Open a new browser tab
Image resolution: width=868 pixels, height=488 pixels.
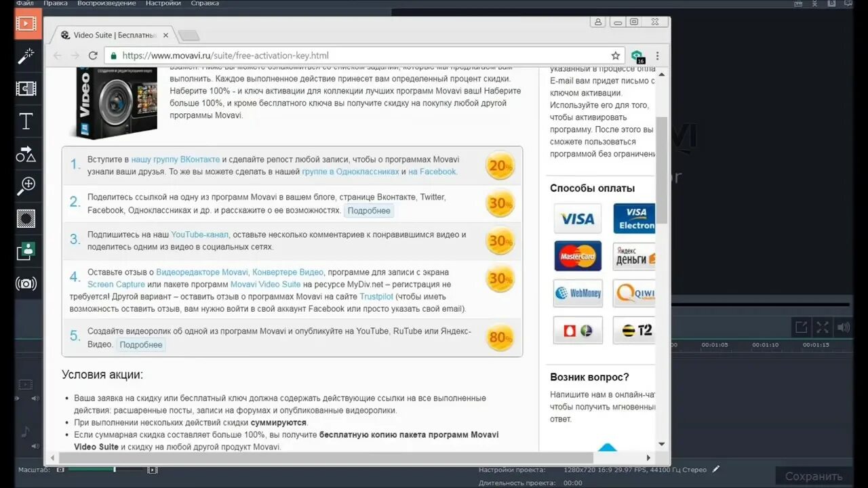click(189, 35)
